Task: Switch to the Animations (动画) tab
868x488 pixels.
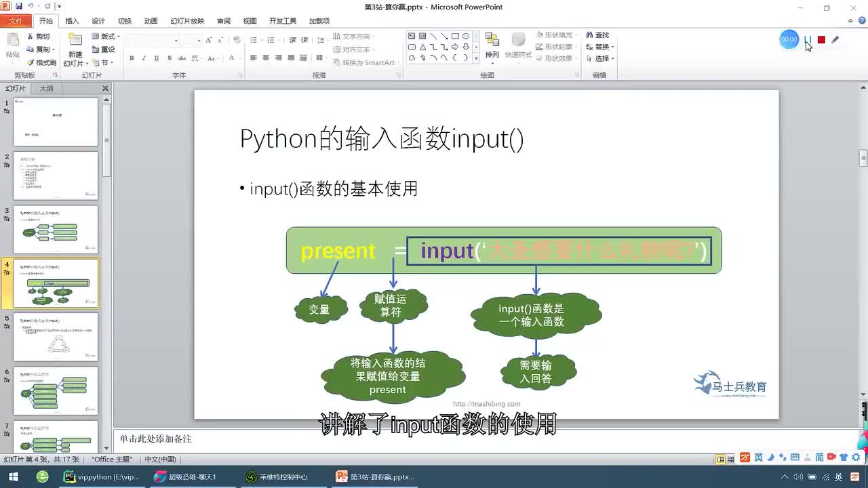Action: click(x=151, y=21)
